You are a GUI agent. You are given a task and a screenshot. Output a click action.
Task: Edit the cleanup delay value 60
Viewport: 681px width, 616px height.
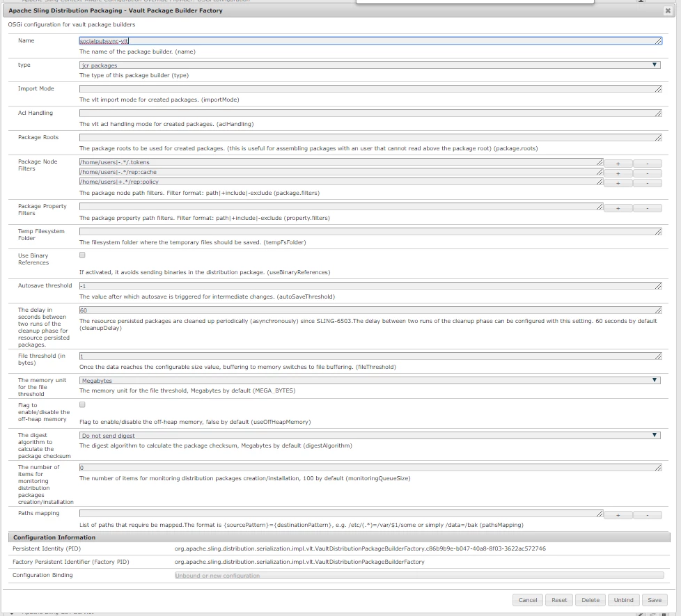click(x=370, y=310)
